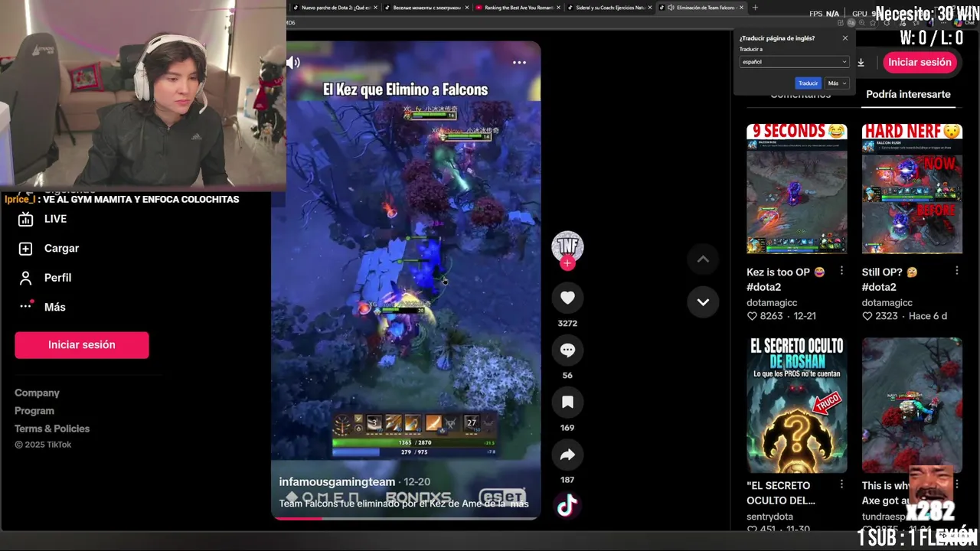Click top-right Iniciar sesión button
The width and height of the screenshot is (980, 551).
coord(920,62)
